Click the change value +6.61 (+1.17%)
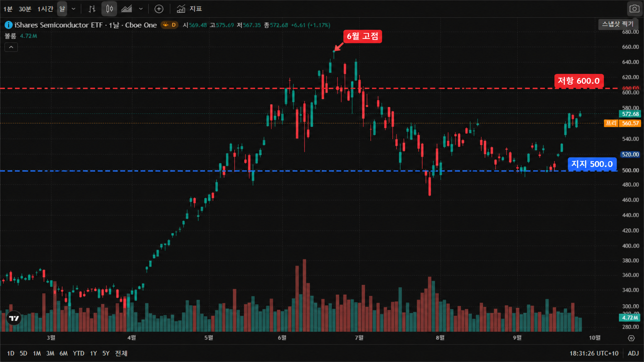 tap(311, 25)
